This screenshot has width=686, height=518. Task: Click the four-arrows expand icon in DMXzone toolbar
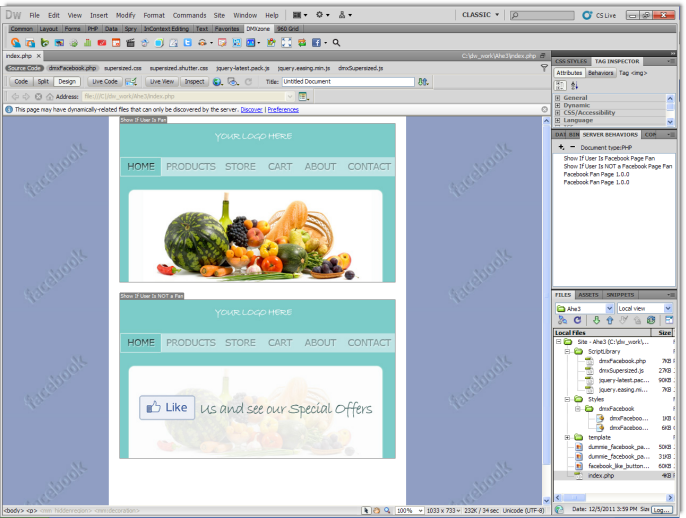[287, 42]
